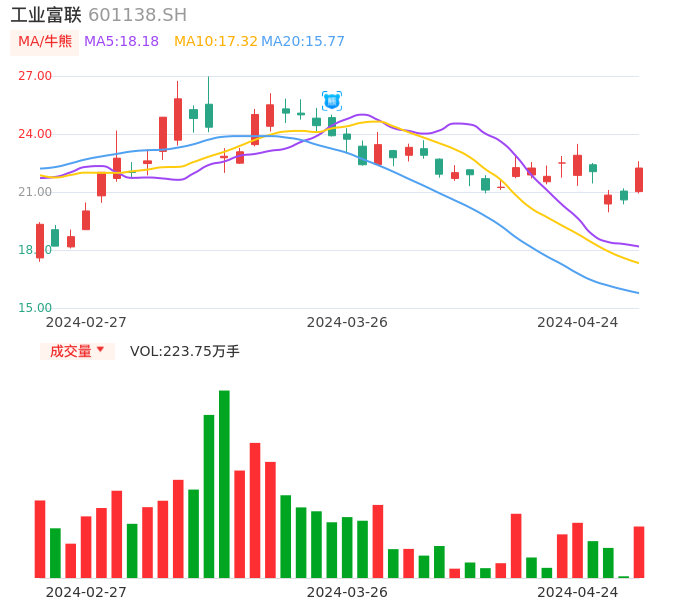This screenshot has height=606, width=686.
Task: Click the 15.00 price axis label
Action: (x=35, y=308)
